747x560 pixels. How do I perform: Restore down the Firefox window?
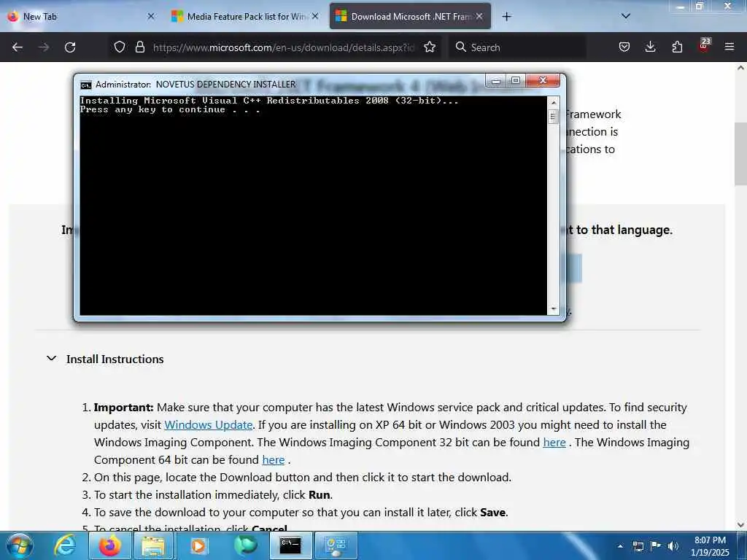click(x=700, y=6)
